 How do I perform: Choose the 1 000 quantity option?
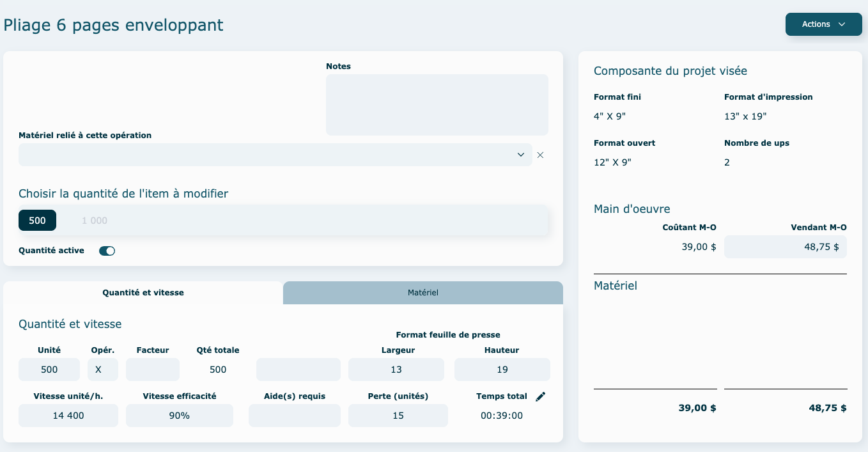pos(95,221)
